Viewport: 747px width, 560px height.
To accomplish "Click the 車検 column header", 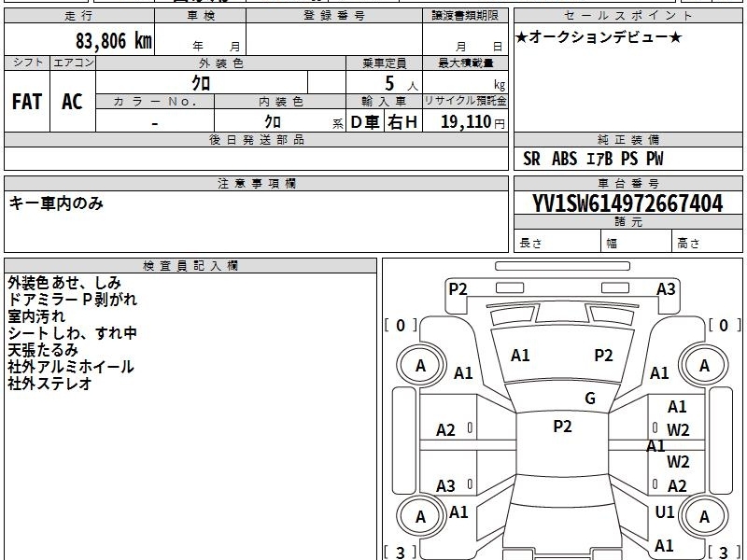I will [x=201, y=16].
